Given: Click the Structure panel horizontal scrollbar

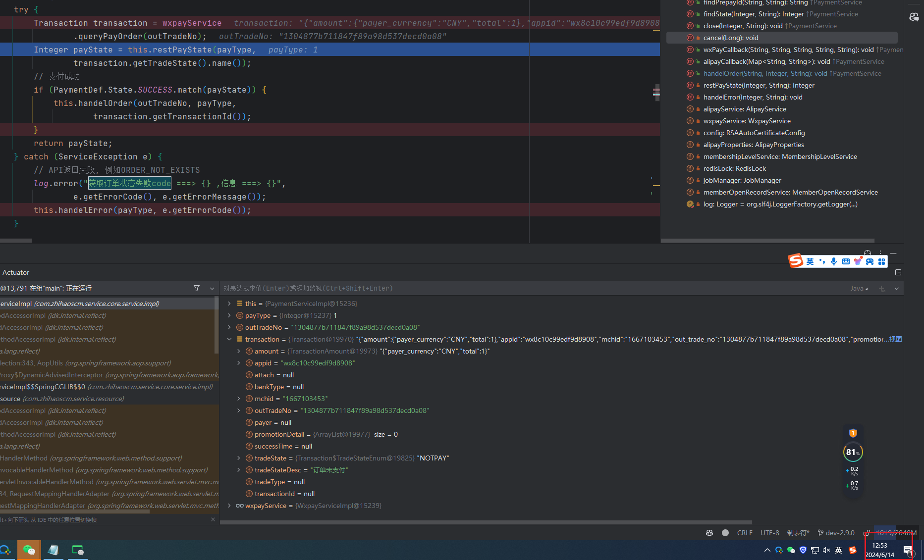Looking at the screenshot, I should tap(767, 241).
